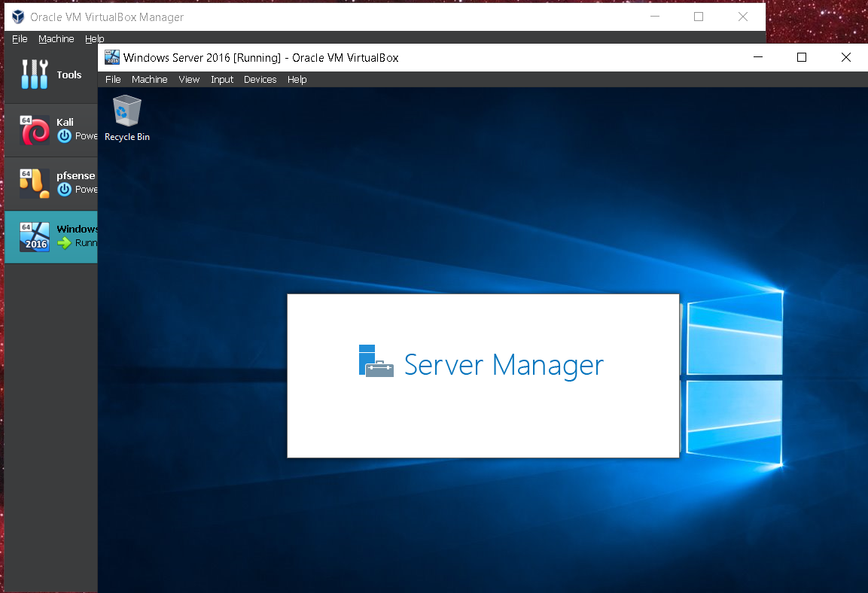868x593 pixels.
Task: Close the Windows Server 2016 VM window
Action: [846, 57]
